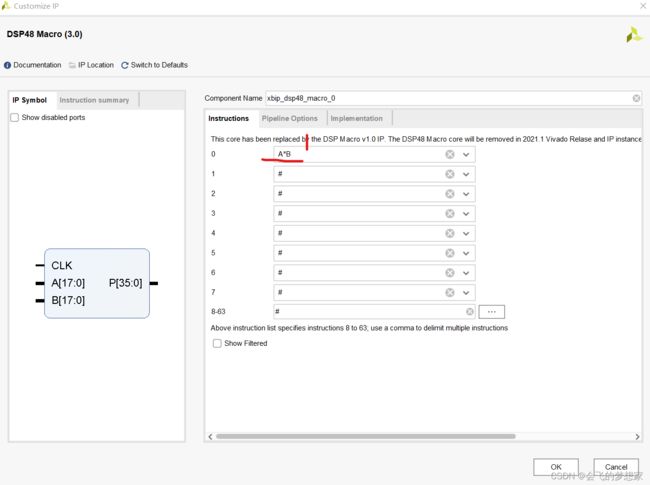Clear instruction 7 field
650x485 pixels.
click(x=450, y=293)
